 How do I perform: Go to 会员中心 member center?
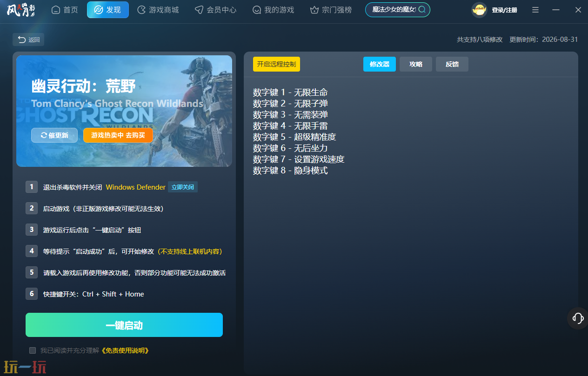coord(216,10)
